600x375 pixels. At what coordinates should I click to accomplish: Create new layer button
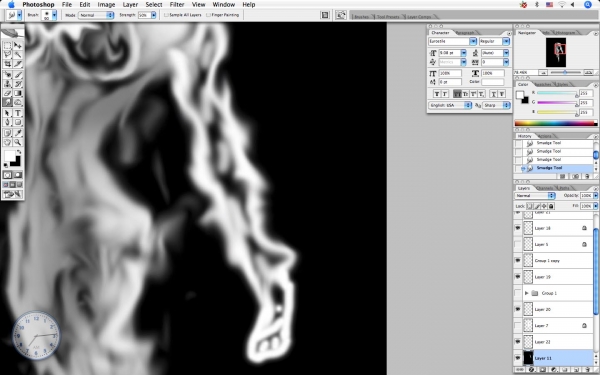(x=576, y=370)
